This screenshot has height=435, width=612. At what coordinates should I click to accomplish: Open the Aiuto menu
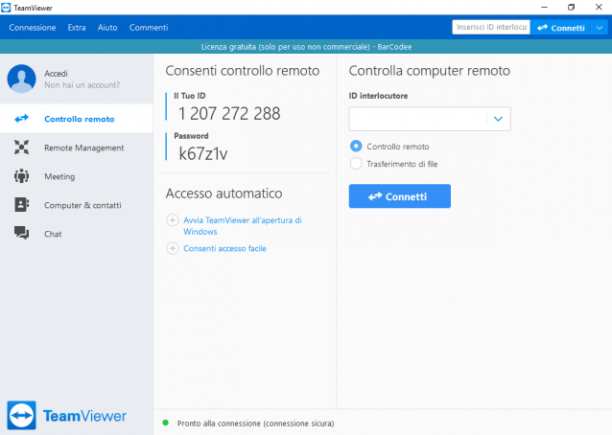[107, 27]
